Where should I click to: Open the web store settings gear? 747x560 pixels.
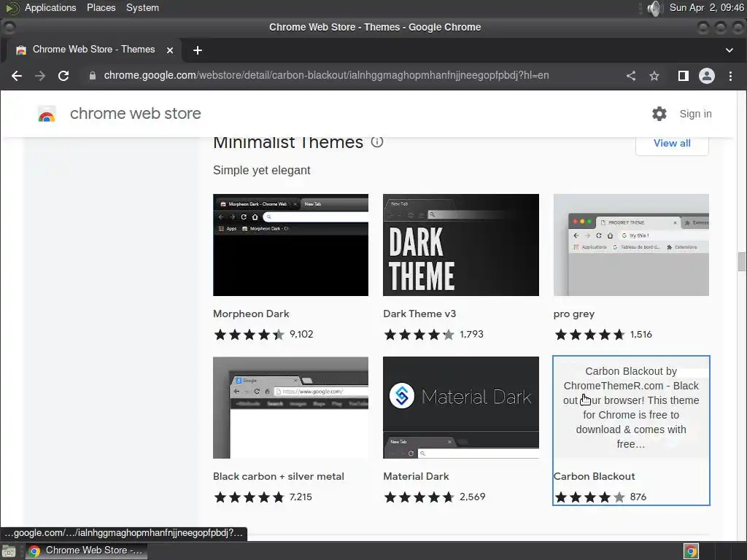(x=659, y=114)
